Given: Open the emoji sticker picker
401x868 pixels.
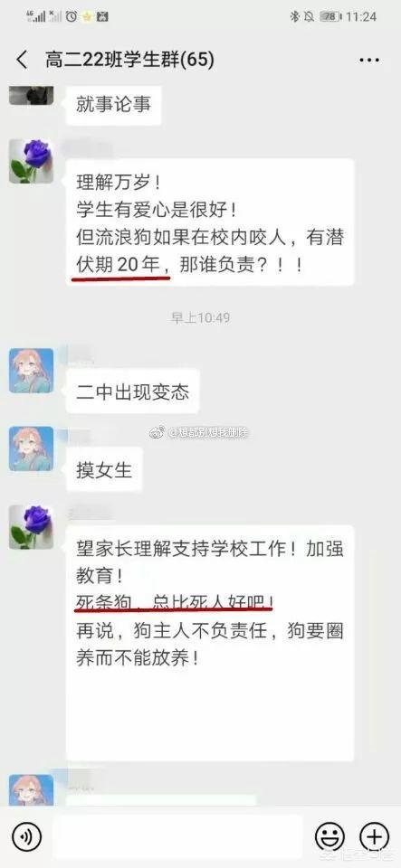Looking at the screenshot, I should point(330,835).
